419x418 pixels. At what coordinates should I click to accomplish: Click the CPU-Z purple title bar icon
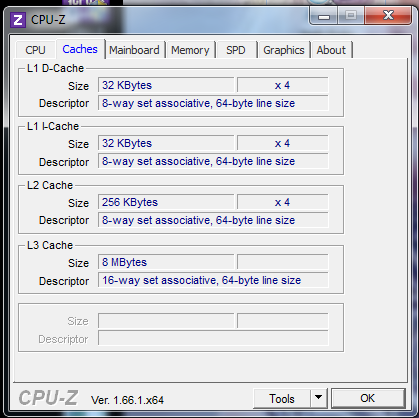coord(18,20)
